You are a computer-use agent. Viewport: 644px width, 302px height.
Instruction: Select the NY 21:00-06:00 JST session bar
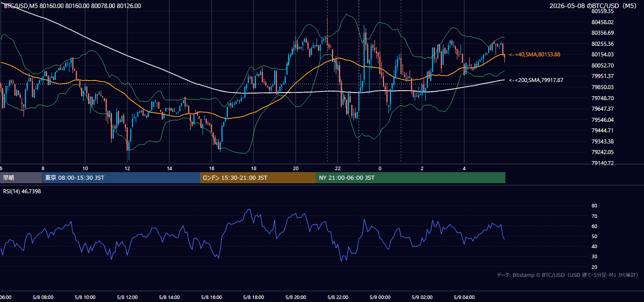pyautogui.click(x=411, y=178)
